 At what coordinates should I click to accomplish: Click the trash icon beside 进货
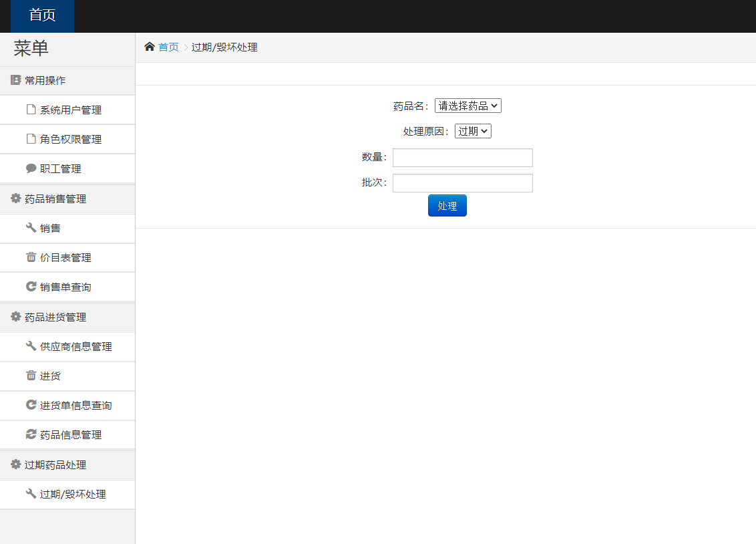click(x=29, y=376)
